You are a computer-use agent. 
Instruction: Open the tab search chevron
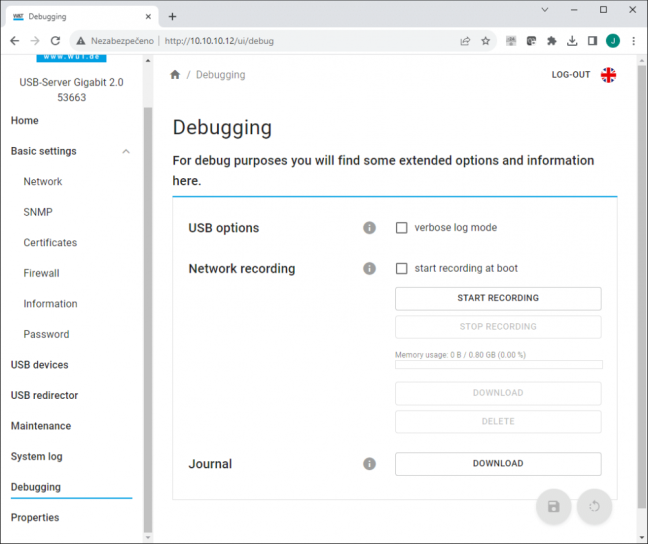[545, 10]
